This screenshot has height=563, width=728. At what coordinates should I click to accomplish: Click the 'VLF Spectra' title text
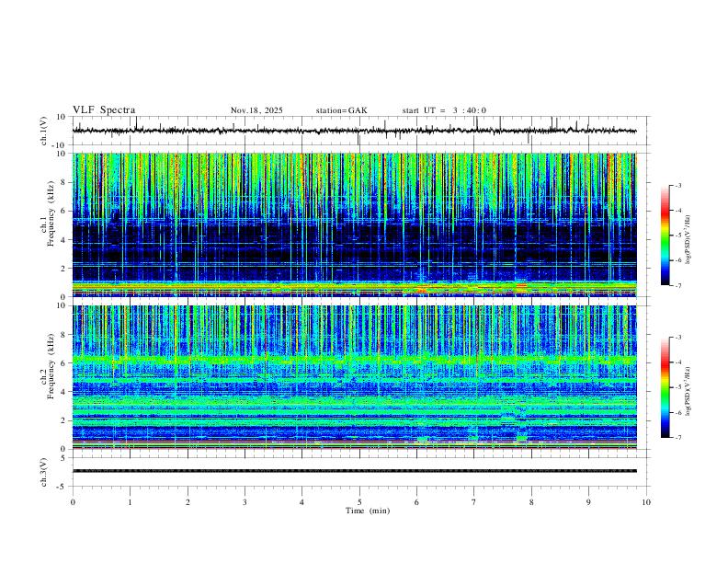click(x=104, y=110)
